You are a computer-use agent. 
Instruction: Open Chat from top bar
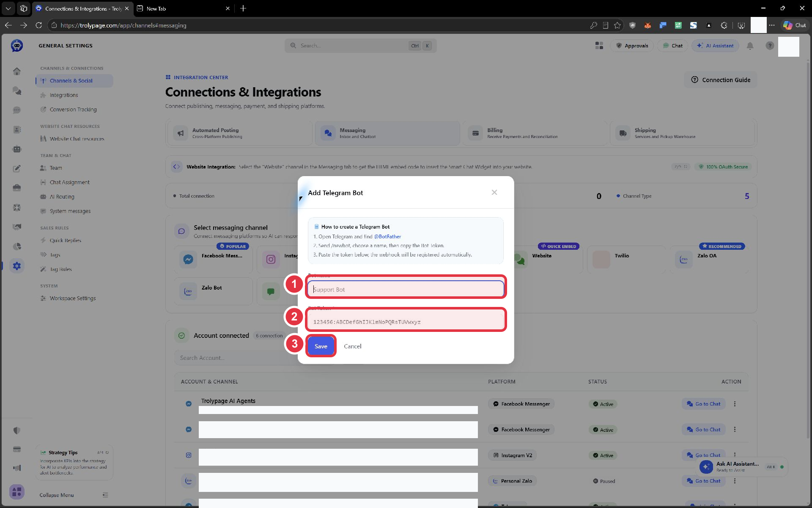tap(672, 46)
